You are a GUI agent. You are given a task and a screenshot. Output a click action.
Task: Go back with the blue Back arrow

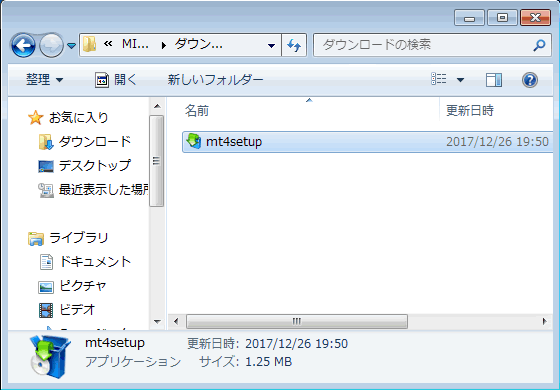(23, 45)
